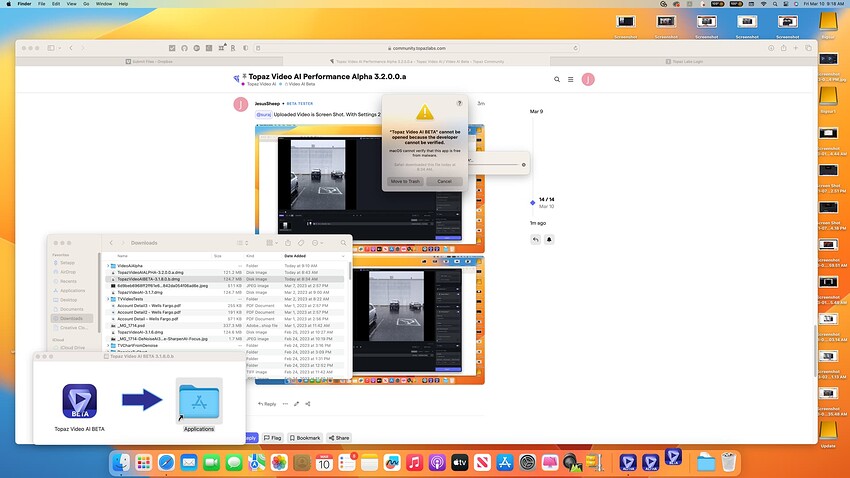Click the tag icon in Finder toolbar
850x478 pixels.
click(x=301, y=243)
